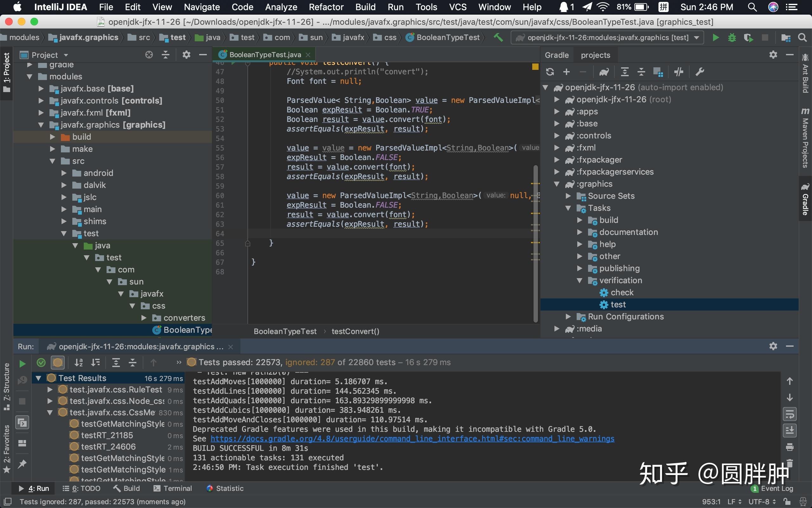Collapse the javafx.graphics [graphics] module
This screenshot has width=812, height=508.
(41, 125)
